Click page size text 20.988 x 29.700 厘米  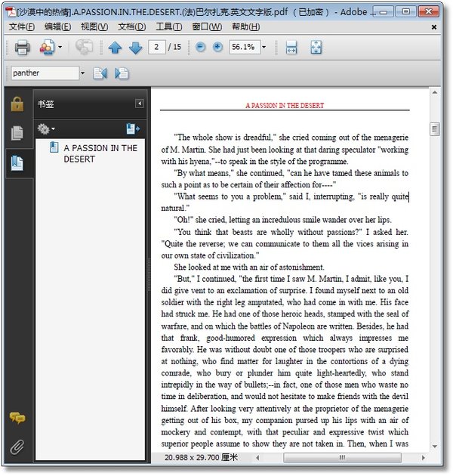(202, 457)
